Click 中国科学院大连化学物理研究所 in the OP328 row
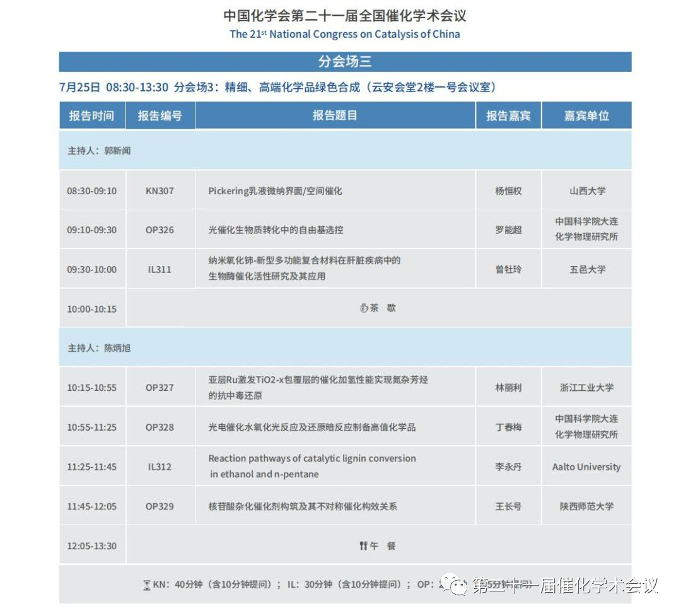The width and height of the screenshot is (681, 616). click(586, 427)
